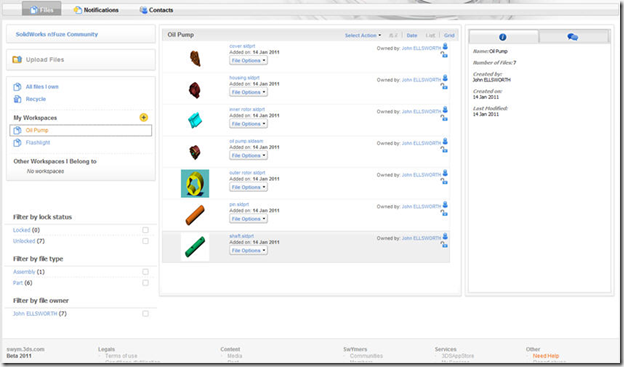Tick the John ELLSWORTH (7) owner checkbox
The image size is (624, 367).
point(145,314)
